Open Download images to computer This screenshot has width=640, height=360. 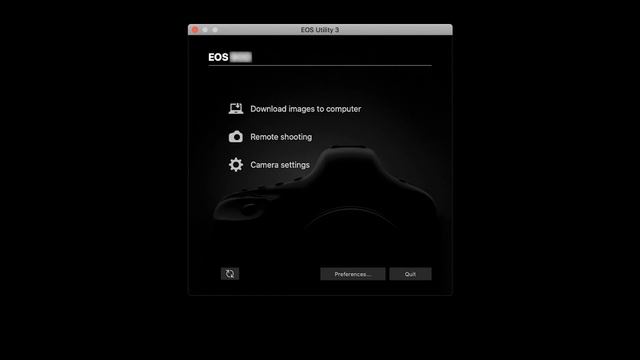[306, 109]
